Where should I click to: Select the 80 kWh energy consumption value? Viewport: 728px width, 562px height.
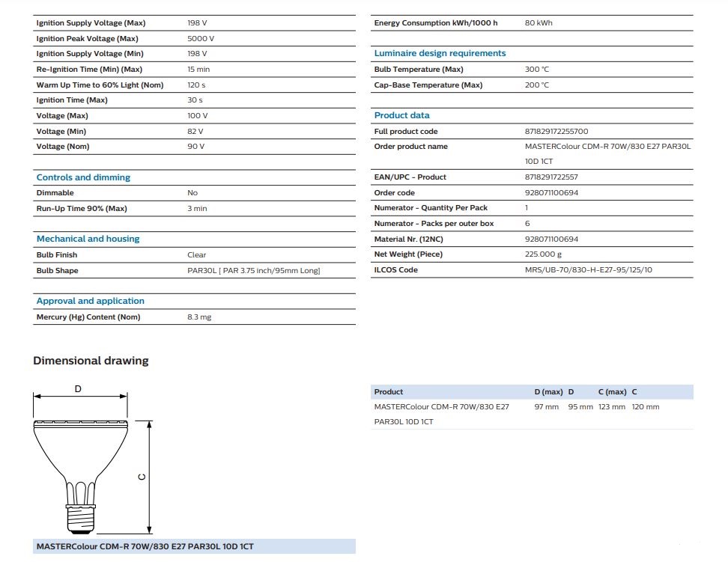pos(539,22)
